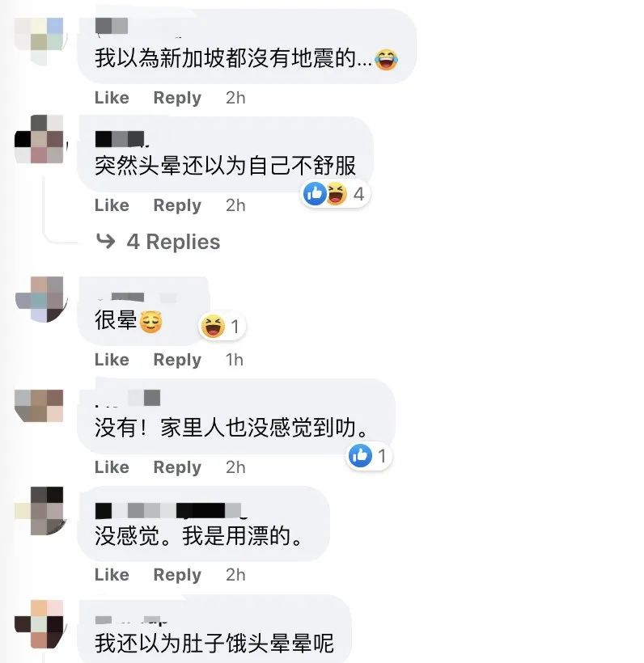Reply to the 没感觉。我是用漂的 comment
644x663 pixels.
pyautogui.click(x=177, y=575)
